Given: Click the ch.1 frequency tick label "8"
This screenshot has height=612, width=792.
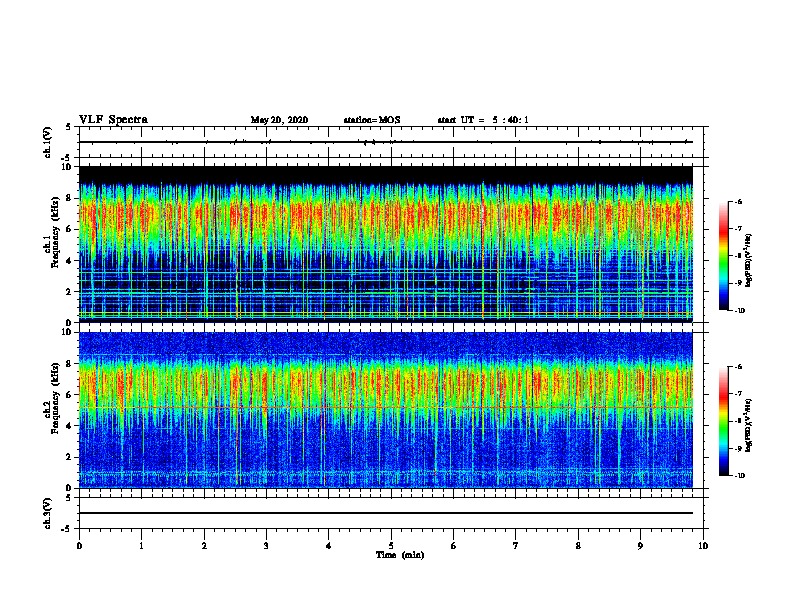Looking at the screenshot, I should point(70,198).
